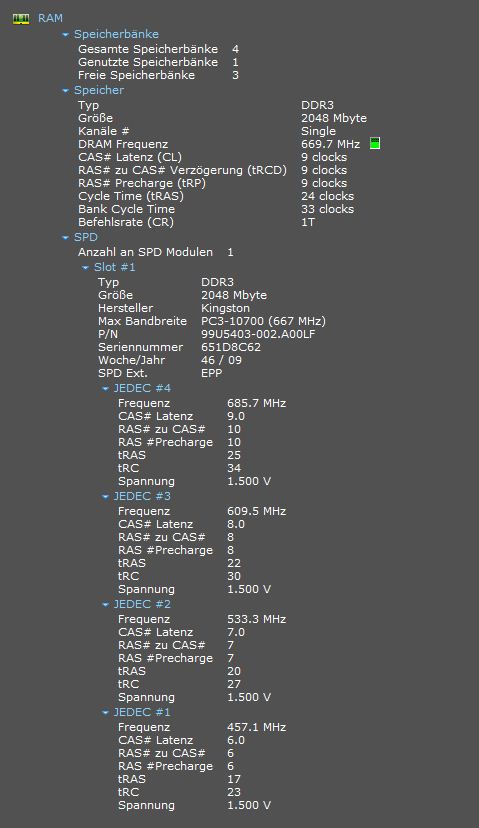Click the Freie Speicherbänke row
The height and width of the screenshot is (828, 479).
pos(158,76)
